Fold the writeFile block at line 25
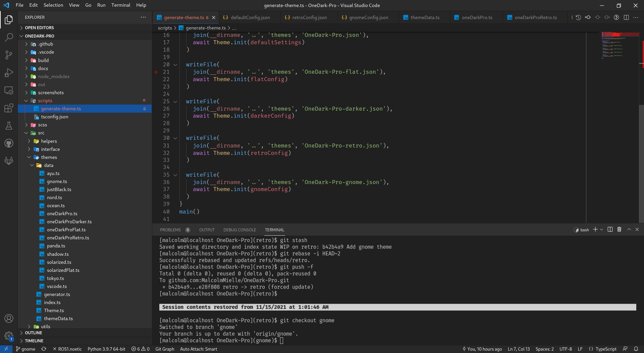Image resolution: width=644 pixels, height=353 pixels. (175, 102)
